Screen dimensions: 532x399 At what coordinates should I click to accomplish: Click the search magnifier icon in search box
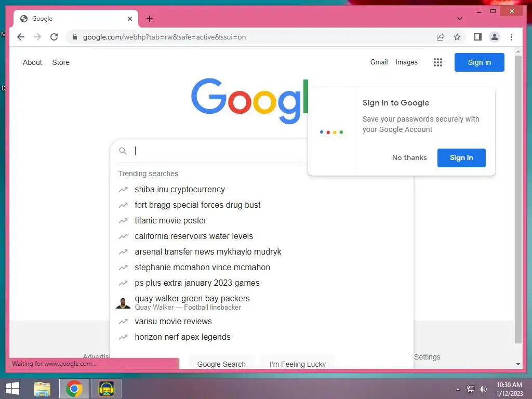click(x=123, y=151)
